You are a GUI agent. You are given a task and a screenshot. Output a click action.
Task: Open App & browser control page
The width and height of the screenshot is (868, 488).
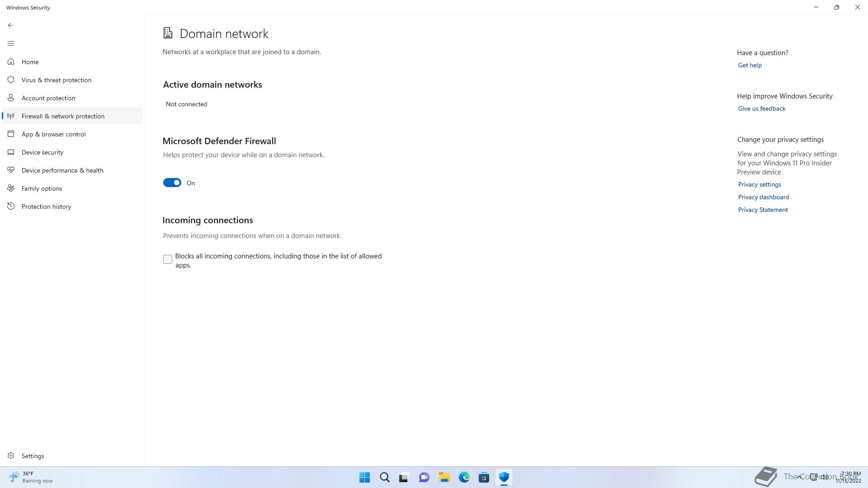point(72,134)
